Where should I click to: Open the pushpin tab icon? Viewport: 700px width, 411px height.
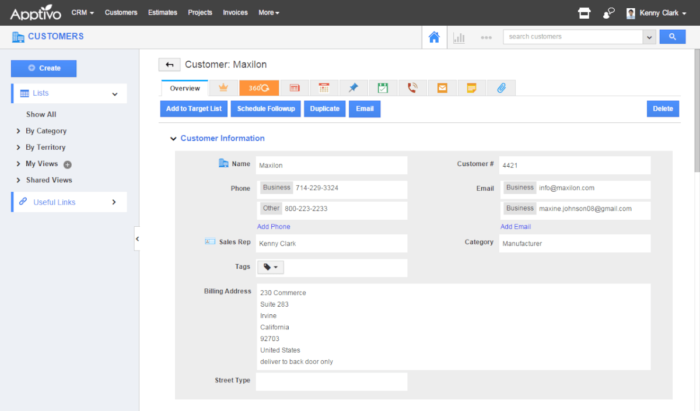pyautogui.click(x=354, y=88)
